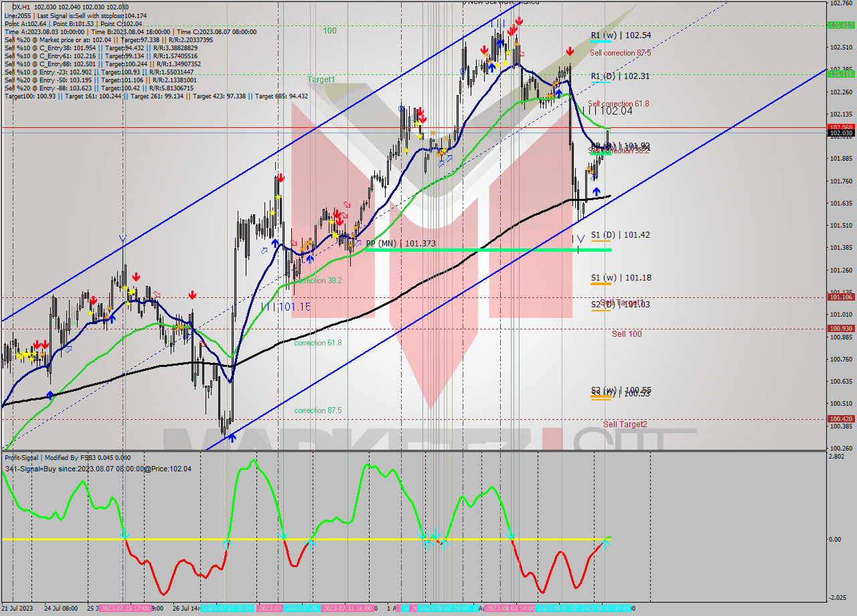Click the 'PP (MN) | 101.373' pivot label
This screenshot has height=616, width=857.
401,243
